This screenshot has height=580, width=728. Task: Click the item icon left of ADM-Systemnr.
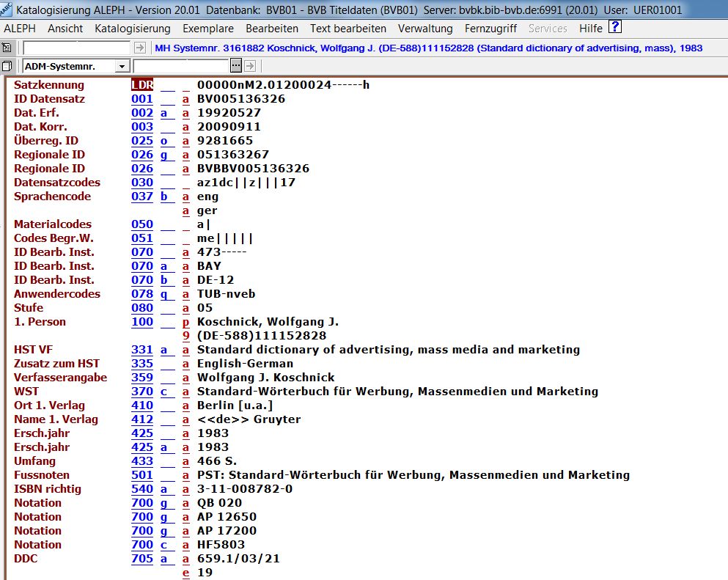pyautogui.click(x=7, y=66)
